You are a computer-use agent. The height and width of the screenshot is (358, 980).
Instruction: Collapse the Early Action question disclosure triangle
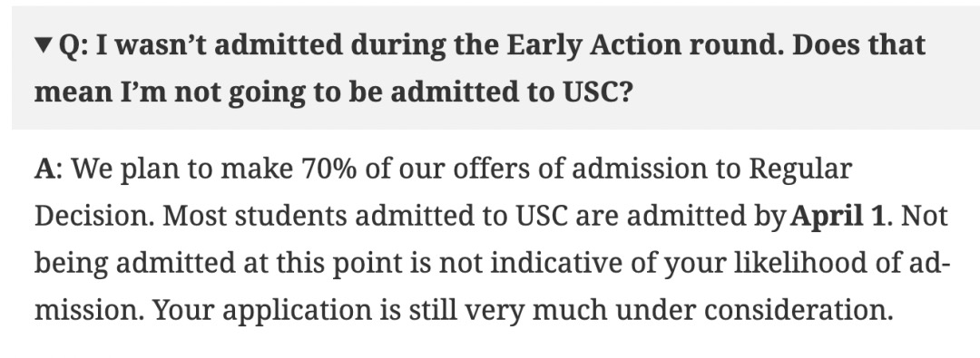pos(44,45)
